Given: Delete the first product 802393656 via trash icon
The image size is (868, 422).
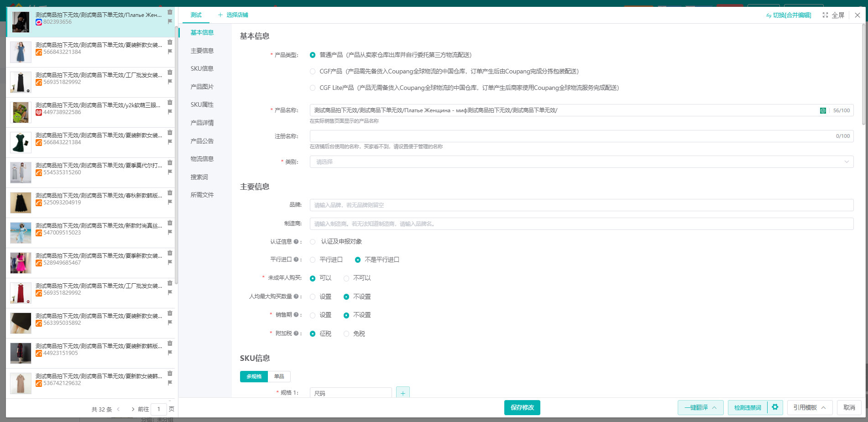Looking at the screenshot, I should click(x=170, y=12).
